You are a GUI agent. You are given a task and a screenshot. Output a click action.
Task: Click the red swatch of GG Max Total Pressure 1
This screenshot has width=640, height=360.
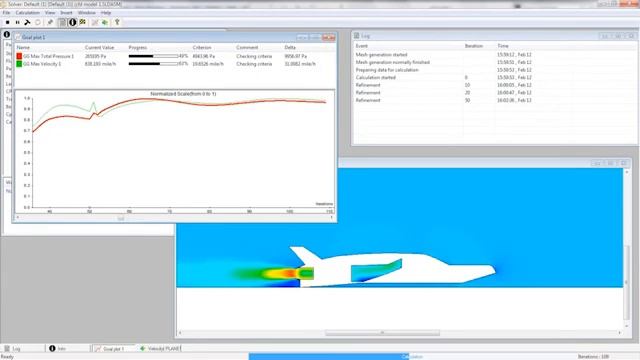pos(19,56)
